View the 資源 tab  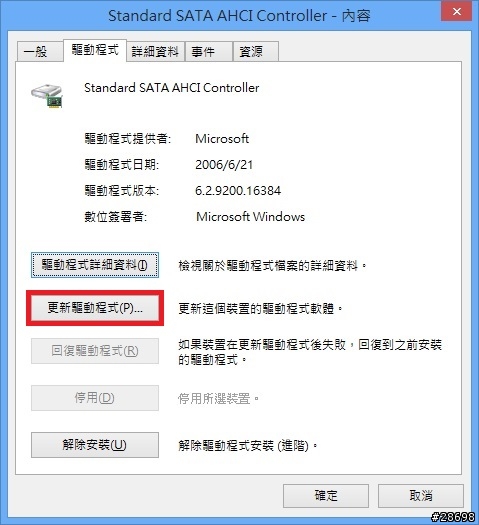(256, 52)
